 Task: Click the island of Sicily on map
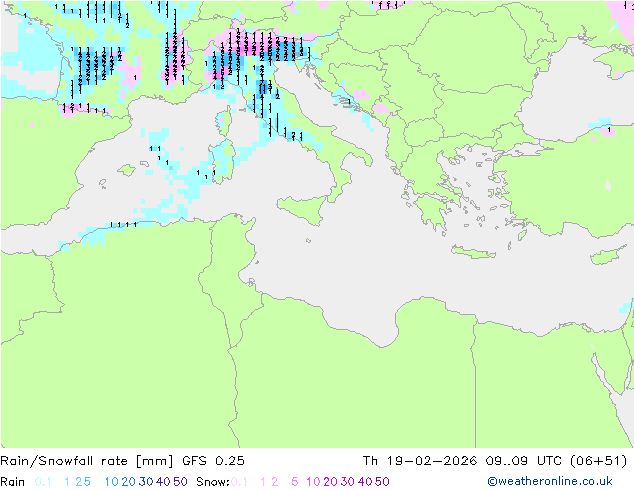[x=302, y=208]
